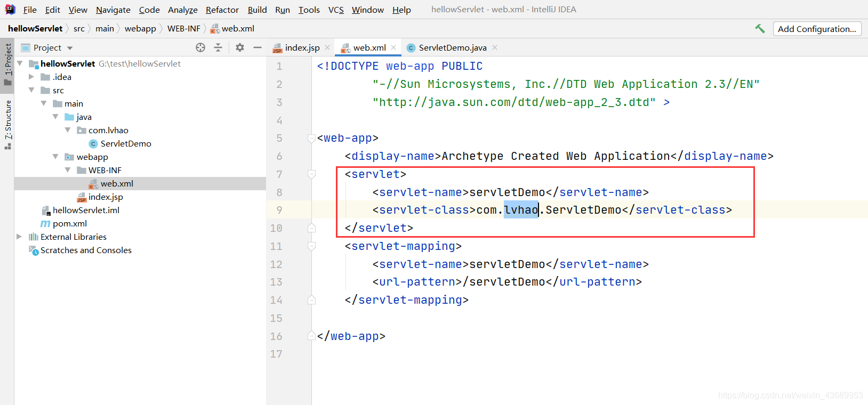Collapse the webapp folder arrow
This screenshot has width=868, height=405.
click(55, 157)
